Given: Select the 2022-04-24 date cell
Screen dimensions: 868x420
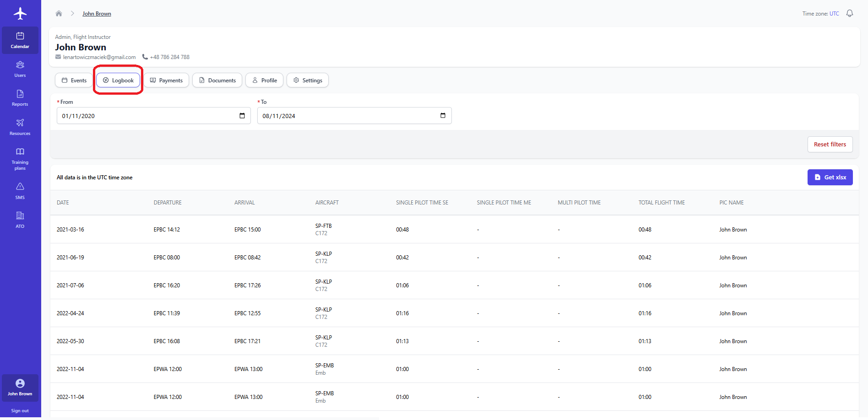Looking at the screenshot, I should click(71, 313).
